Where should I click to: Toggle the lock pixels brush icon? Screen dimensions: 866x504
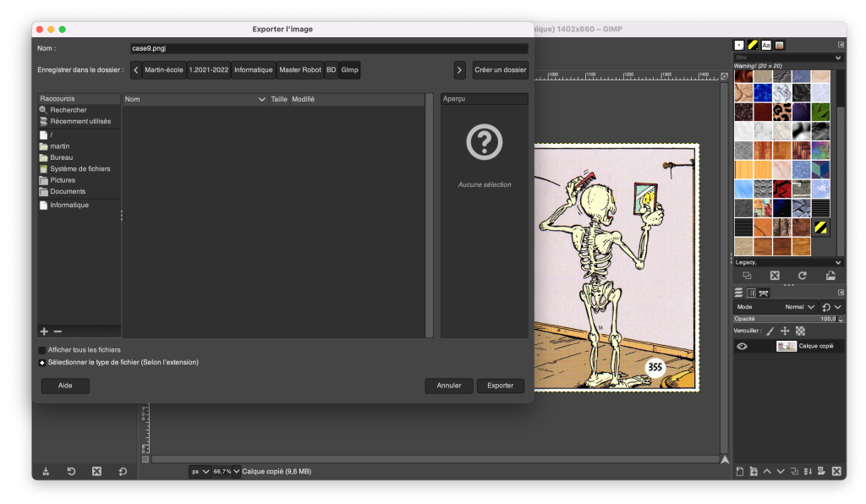pyautogui.click(x=770, y=331)
